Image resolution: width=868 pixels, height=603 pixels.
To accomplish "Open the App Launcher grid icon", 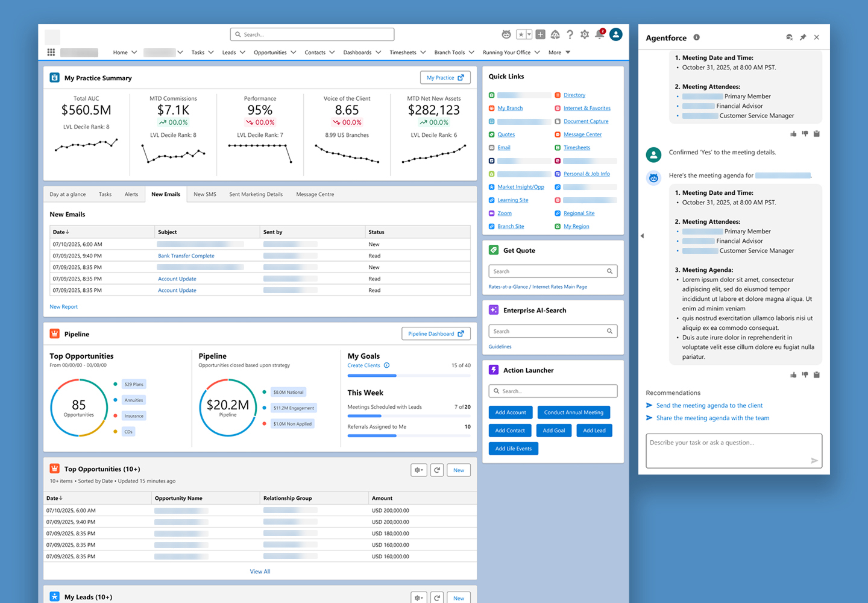I will tap(51, 52).
